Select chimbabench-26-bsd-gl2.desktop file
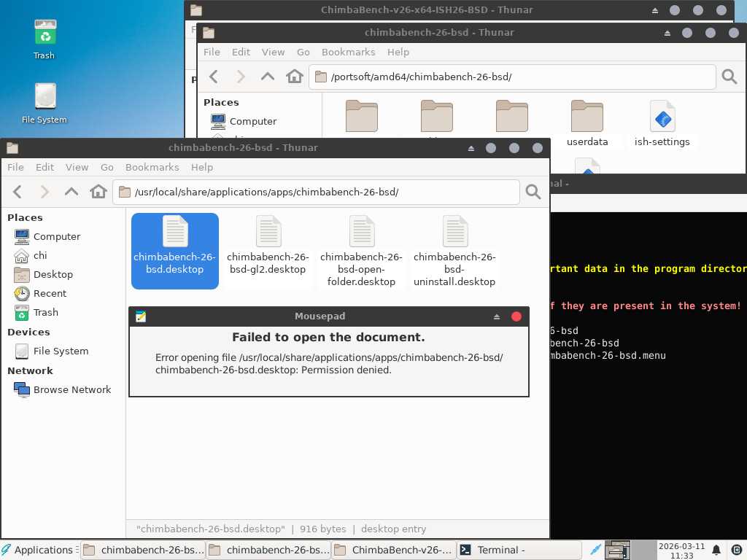Viewport: 747px width, 560px height. point(268,246)
